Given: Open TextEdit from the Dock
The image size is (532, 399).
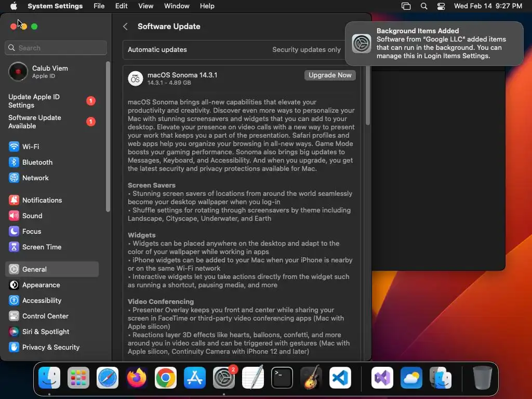Looking at the screenshot, I should click(253, 377).
